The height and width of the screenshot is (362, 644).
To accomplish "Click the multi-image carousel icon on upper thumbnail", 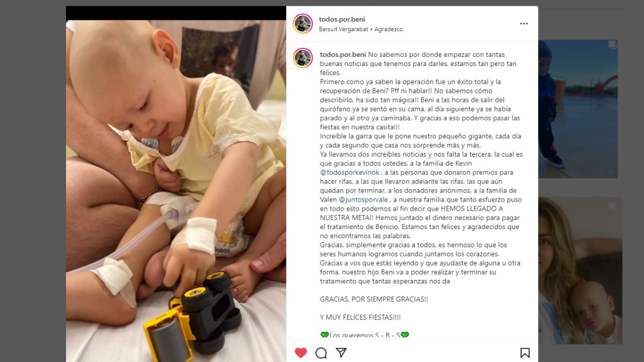I will tap(611, 45).
